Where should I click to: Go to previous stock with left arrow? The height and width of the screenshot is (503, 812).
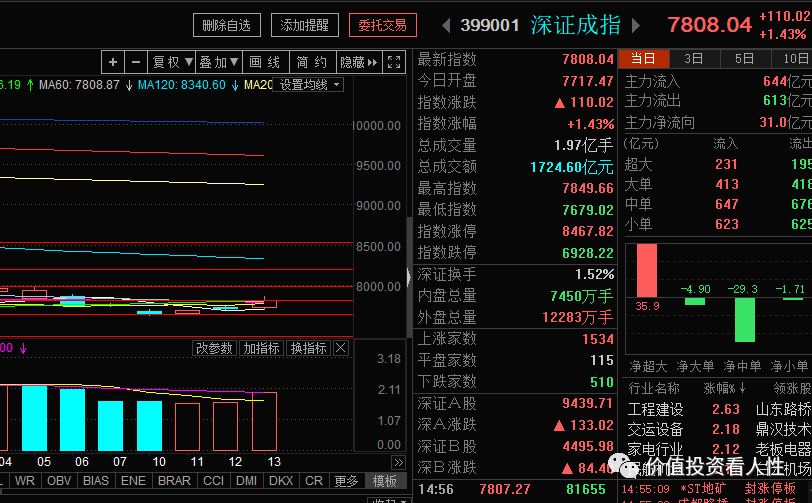point(446,25)
